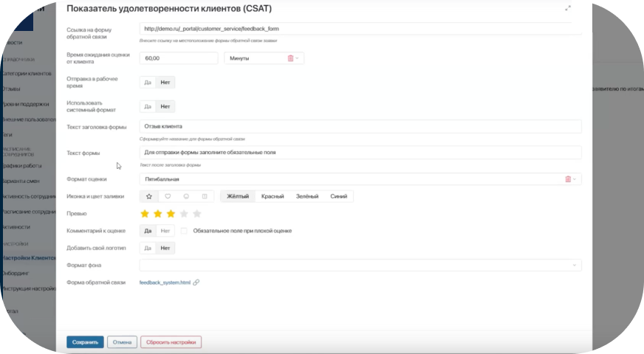Click the Ссылка на форму обратной связи field
This screenshot has height=354, width=644.
tap(360, 29)
